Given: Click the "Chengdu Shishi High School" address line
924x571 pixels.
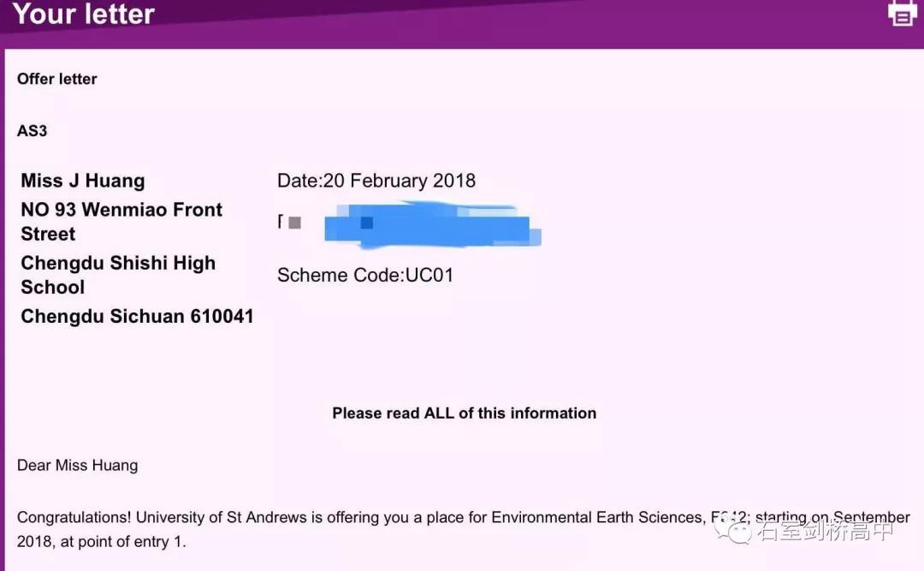Looking at the screenshot, I should 118,275.
